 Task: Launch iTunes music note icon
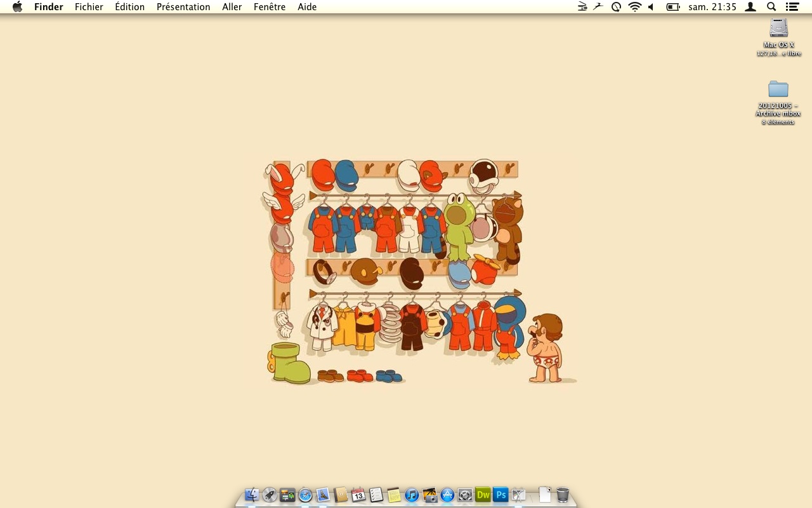[412, 495]
